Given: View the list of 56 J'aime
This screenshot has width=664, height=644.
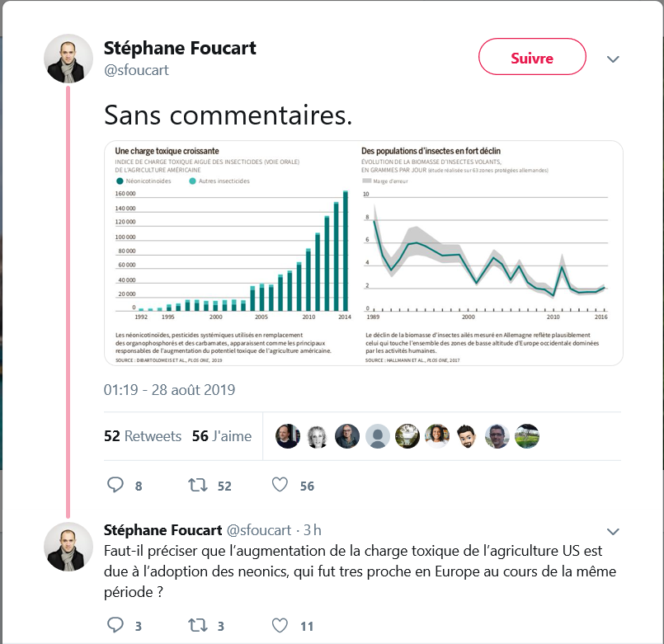Looking at the screenshot, I should click(x=222, y=436).
